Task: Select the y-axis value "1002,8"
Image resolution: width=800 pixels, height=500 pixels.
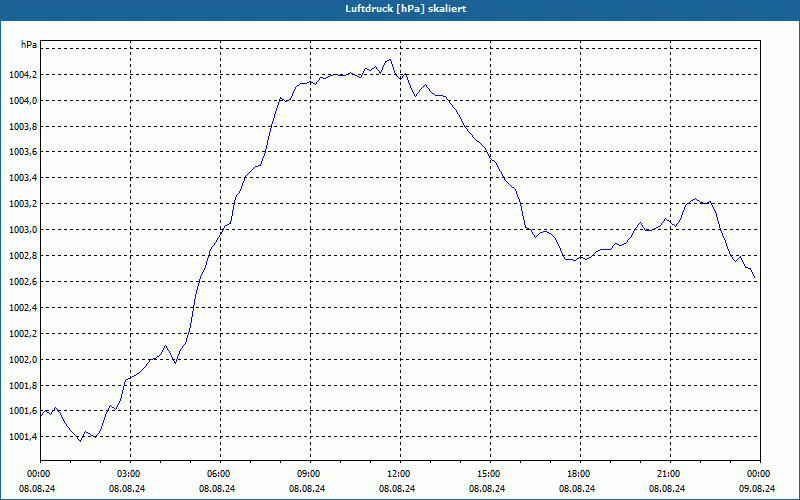Action: [23, 256]
